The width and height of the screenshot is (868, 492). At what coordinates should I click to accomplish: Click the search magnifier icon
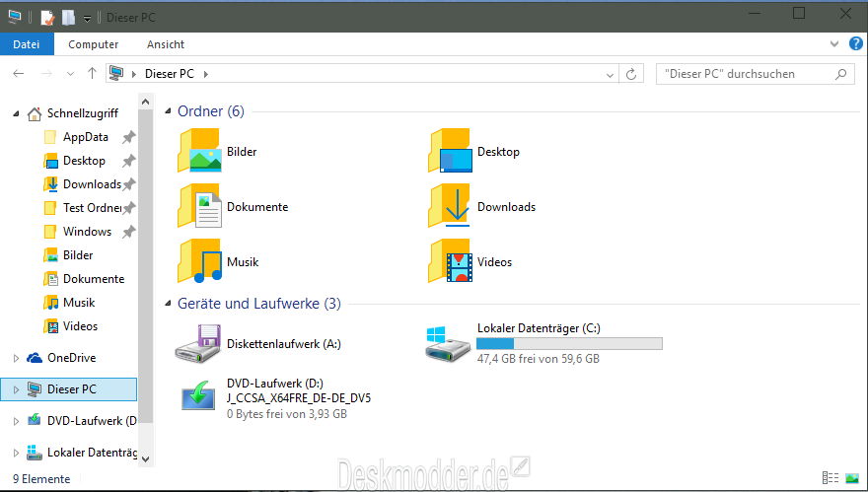[x=840, y=74]
